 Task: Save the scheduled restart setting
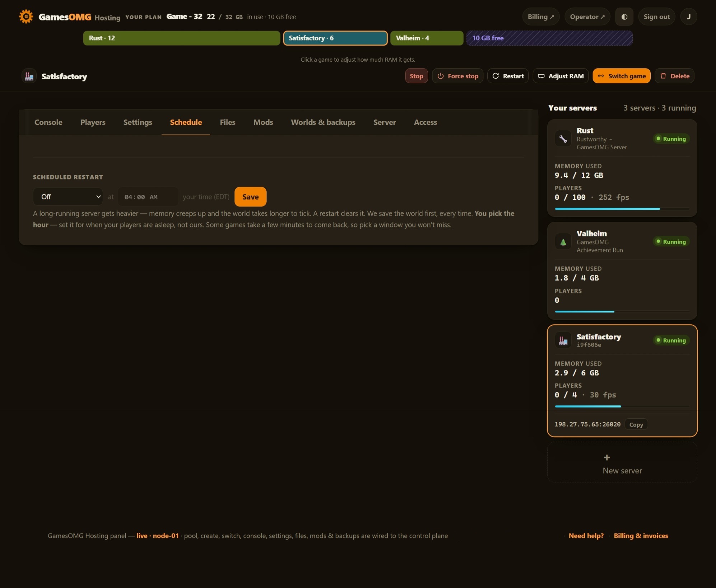[x=250, y=197]
